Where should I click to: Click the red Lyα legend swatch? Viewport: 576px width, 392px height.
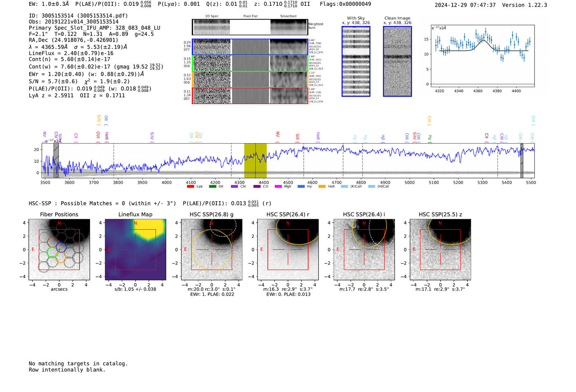[190, 186]
